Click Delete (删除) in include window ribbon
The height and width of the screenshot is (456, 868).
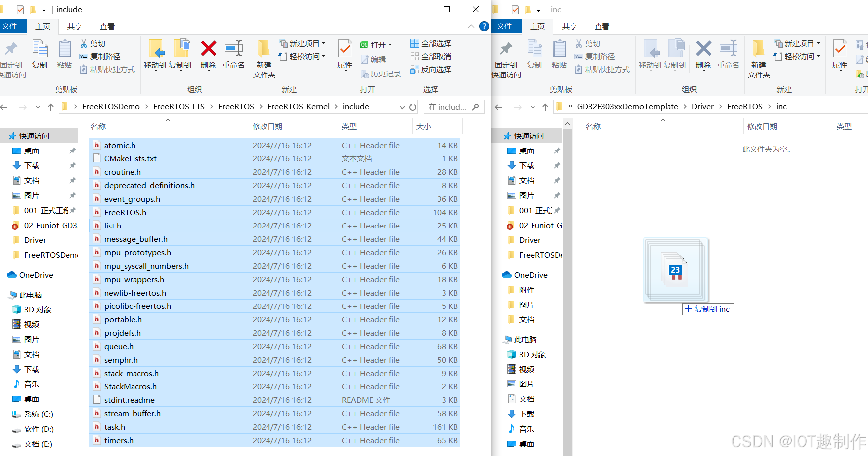pos(208,55)
